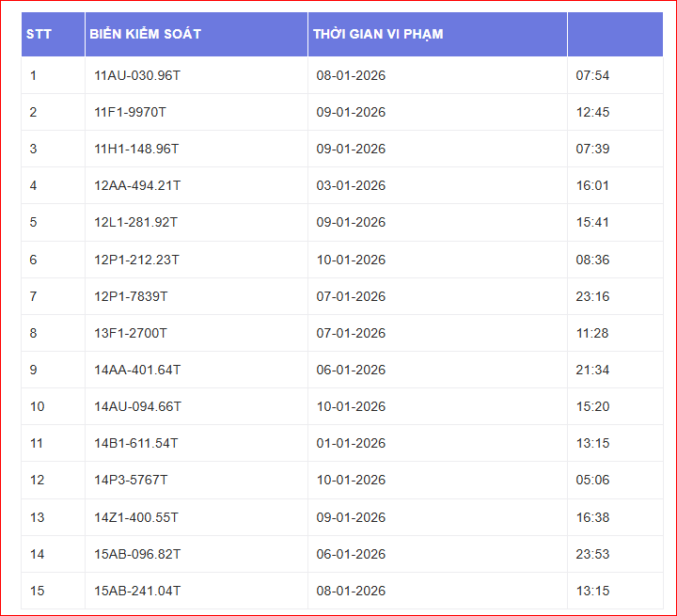Click the STT column header
677x616 pixels.
pos(39,34)
